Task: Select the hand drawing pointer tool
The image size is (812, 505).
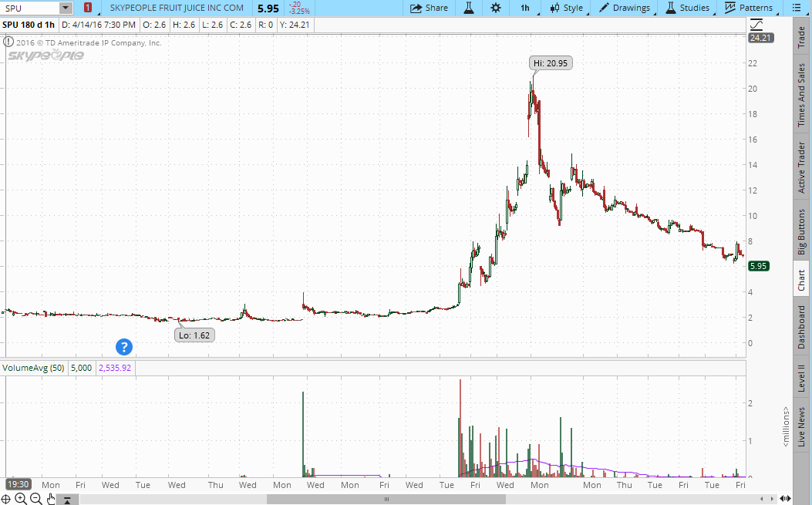Action: [x=51, y=499]
